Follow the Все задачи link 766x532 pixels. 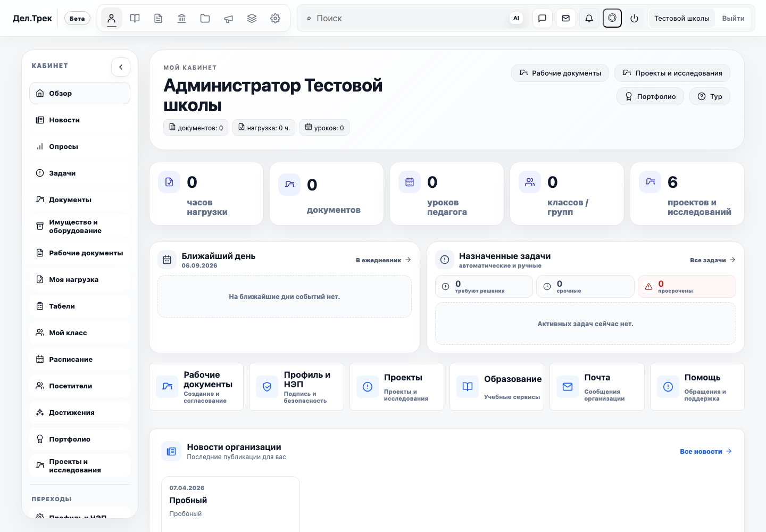713,260
